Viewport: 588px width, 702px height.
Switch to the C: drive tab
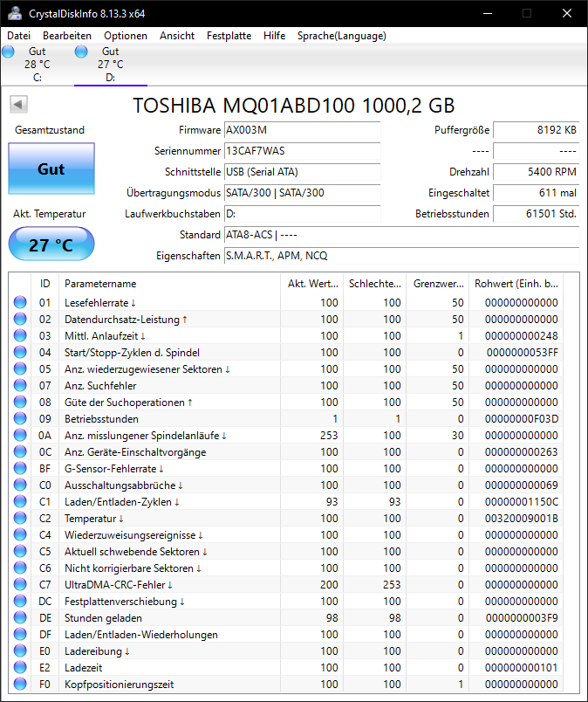(37, 65)
